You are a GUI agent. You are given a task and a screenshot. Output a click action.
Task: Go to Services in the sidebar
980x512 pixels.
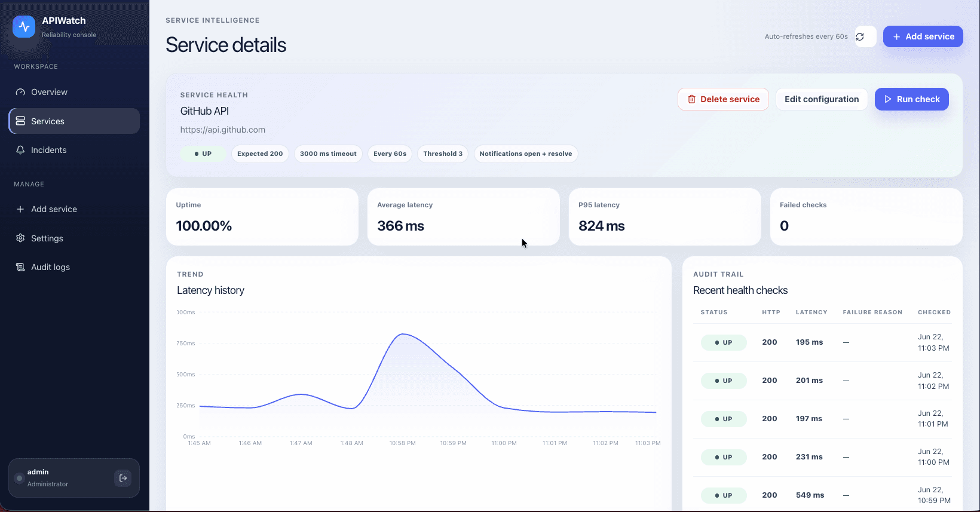click(74, 121)
